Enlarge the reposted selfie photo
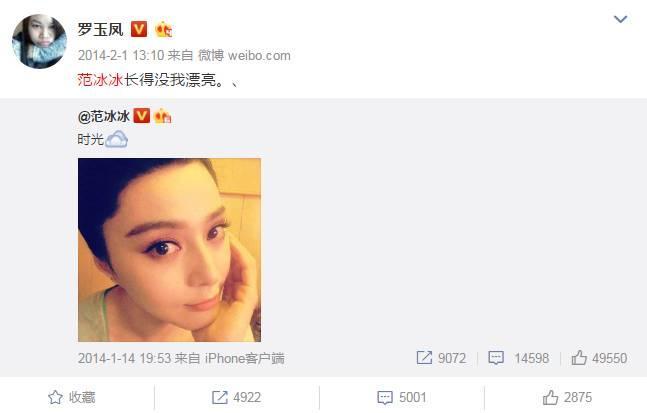Viewport: 647px width, 413px height. click(169, 250)
